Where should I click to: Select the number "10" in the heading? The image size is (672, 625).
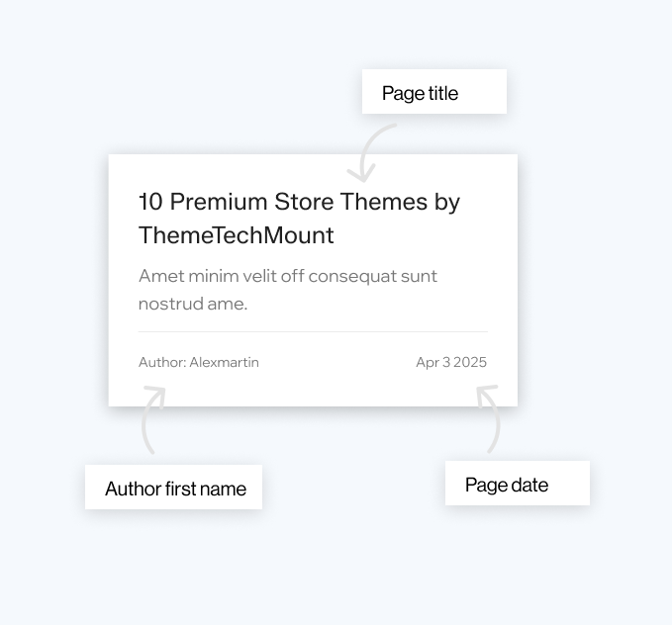pyautogui.click(x=150, y=202)
